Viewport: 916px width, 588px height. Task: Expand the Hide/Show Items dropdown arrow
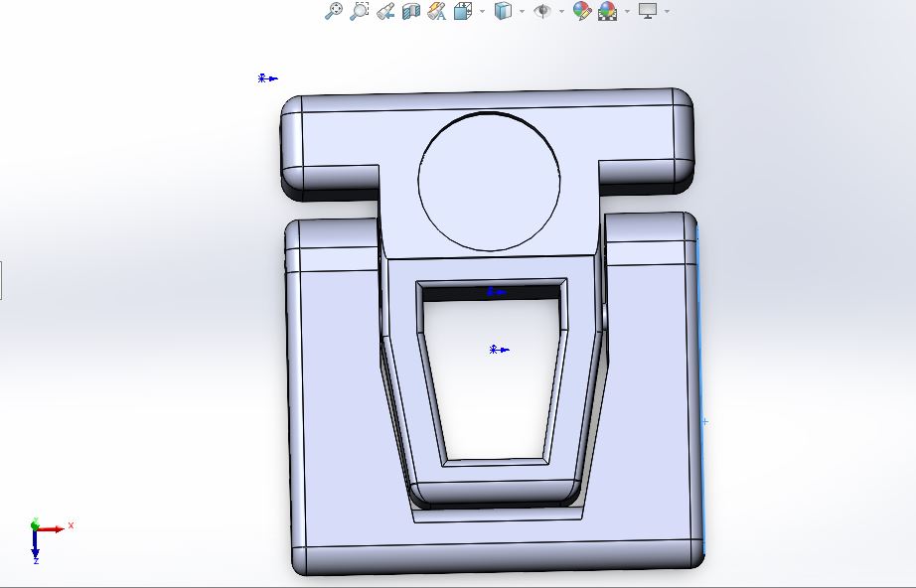[x=561, y=11]
